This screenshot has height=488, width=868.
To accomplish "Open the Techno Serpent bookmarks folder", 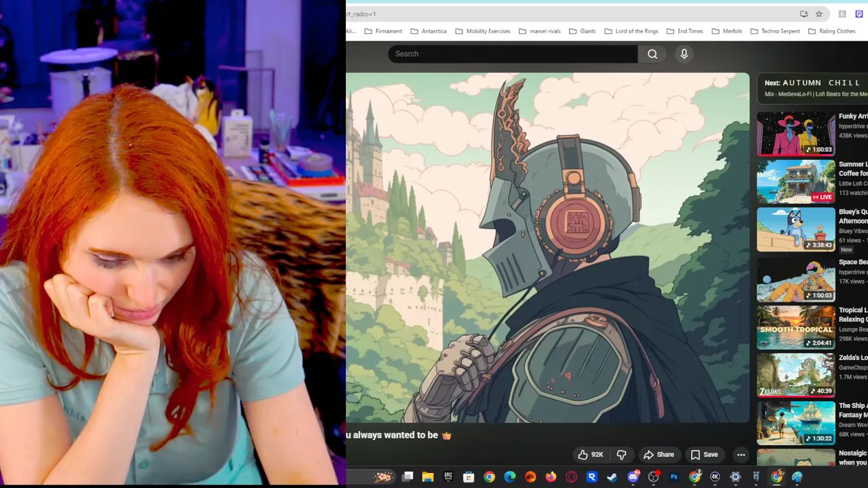I will pyautogui.click(x=774, y=31).
